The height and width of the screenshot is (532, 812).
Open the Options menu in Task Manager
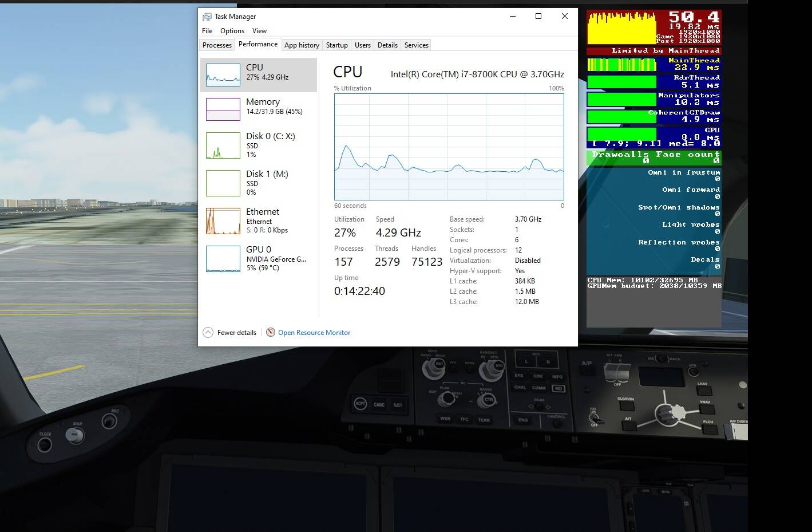pos(232,31)
